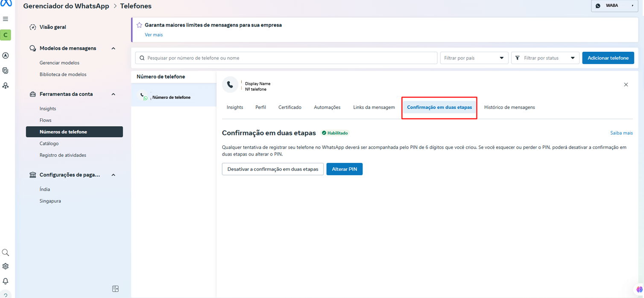Click the search magnifier in left rail

point(6,253)
